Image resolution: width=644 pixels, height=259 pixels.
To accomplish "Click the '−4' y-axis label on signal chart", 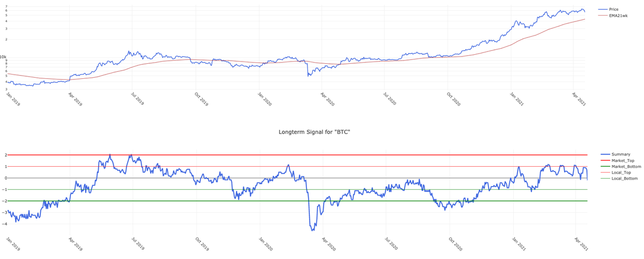I will click(x=4, y=224).
